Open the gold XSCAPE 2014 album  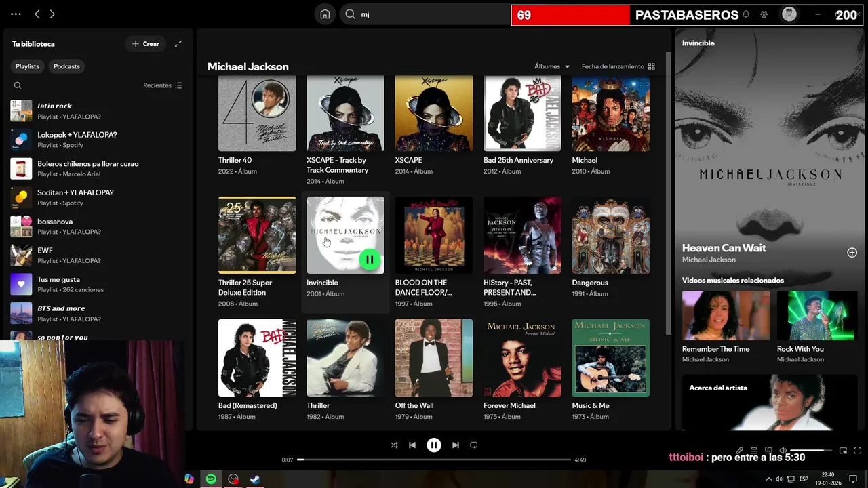pyautogui.click(x=434, y=113)
